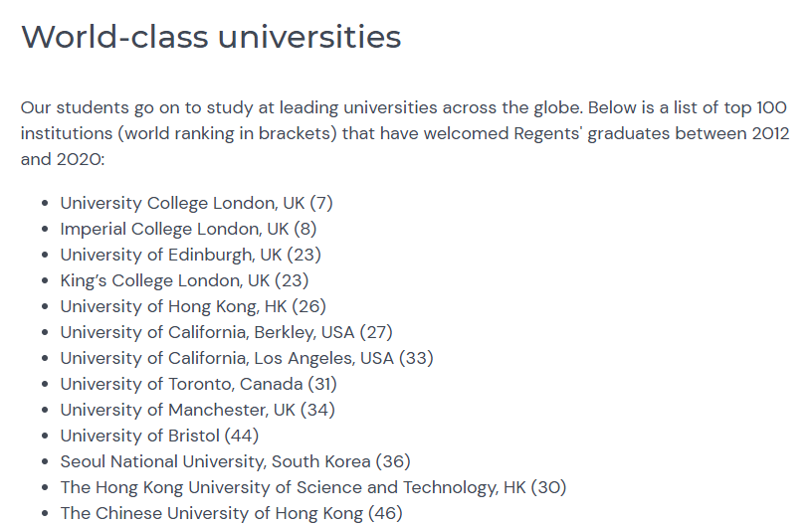Select University of Manchester, UK (34)
Image resolution: width=812 pixels, height=526 pixels.
click(x=197, y=410)
